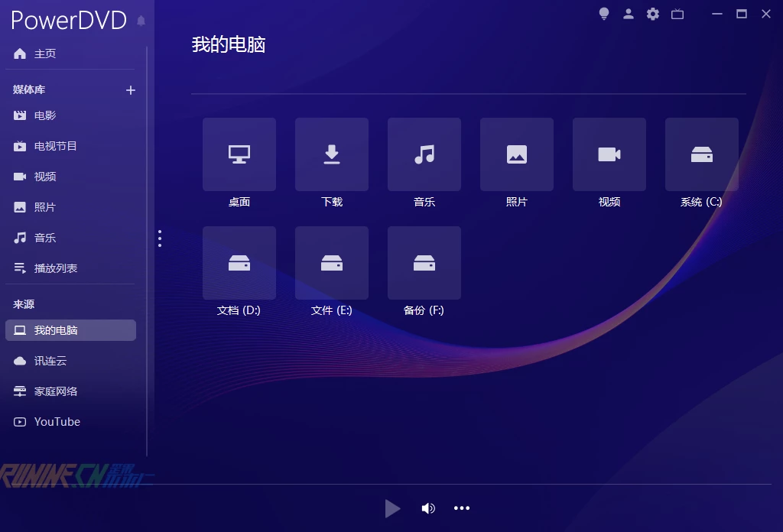
Task: Open the user account icon
Action: [x=629, y=14]
